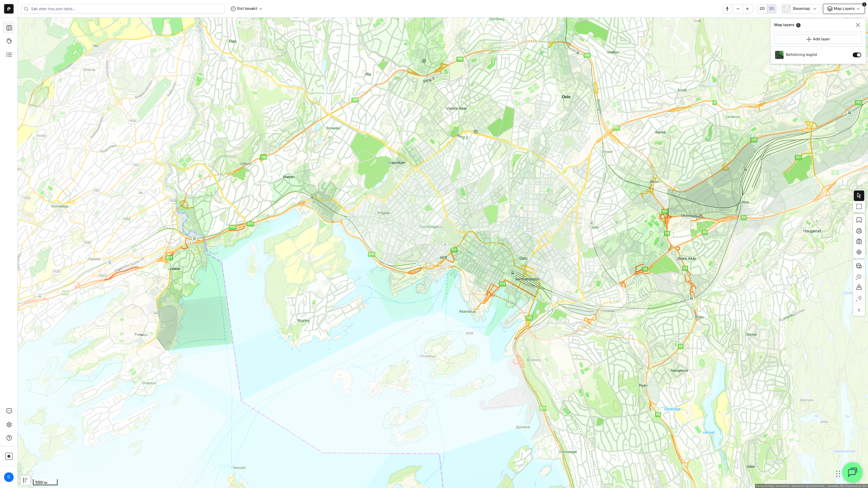Click the Befolkning dagtid layer thumbnail
Image resolution: width=868 pixels, height=488 pixels.
click(779, 55)
